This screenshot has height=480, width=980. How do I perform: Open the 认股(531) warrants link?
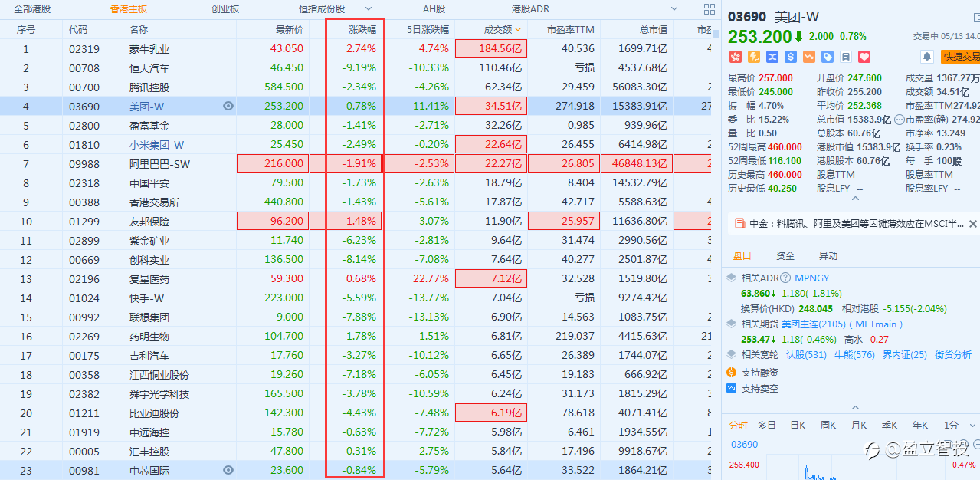coord(806,354)
